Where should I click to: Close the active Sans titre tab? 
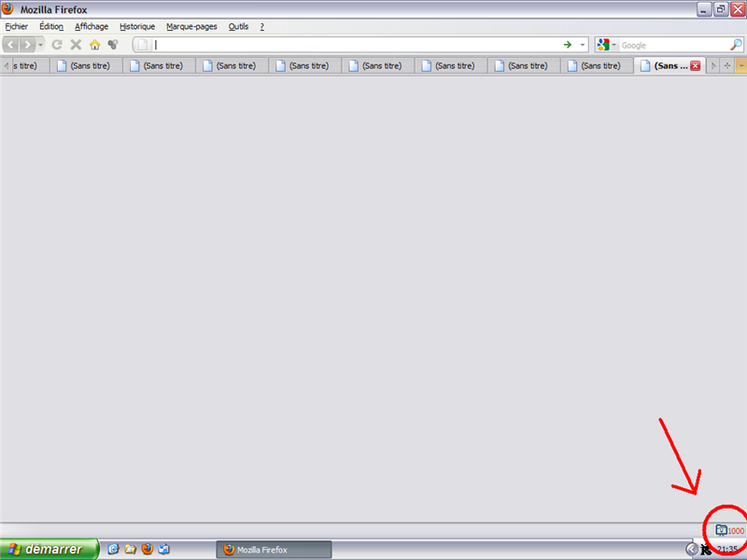[x=696, y=65]
